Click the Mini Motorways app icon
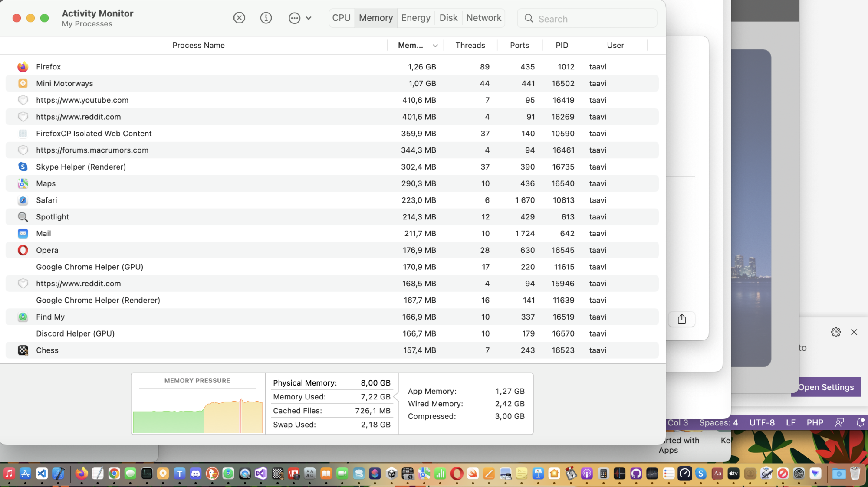The height and width of the screenshot is (487, 868). tap(23, 83)
